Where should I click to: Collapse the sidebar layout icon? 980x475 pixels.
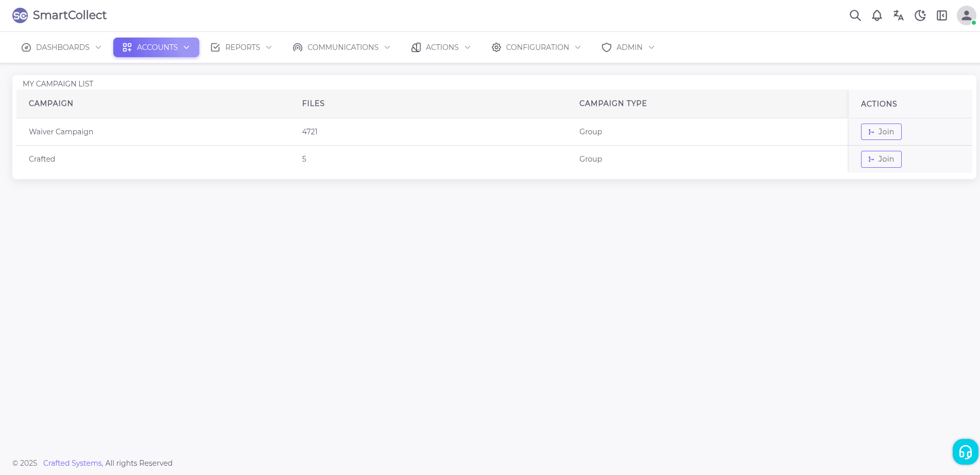tap(941, 15)
